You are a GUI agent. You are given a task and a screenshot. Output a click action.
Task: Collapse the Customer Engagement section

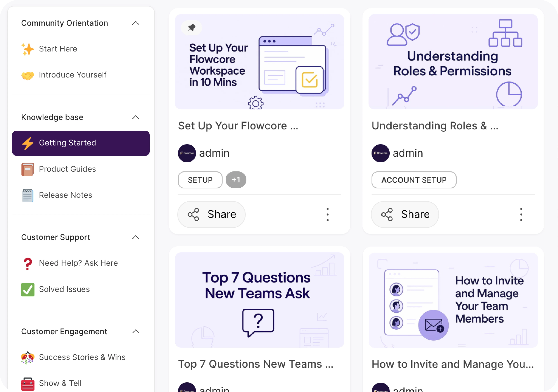click(x=136, y=332)
